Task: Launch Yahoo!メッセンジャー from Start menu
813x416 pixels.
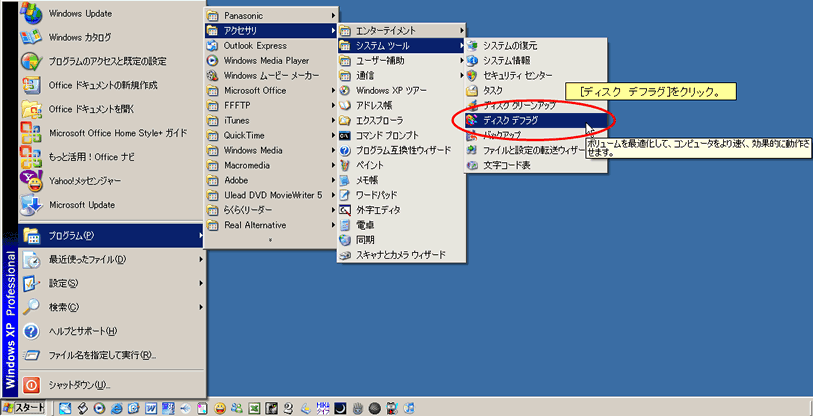Action: [x=111, y=181]
